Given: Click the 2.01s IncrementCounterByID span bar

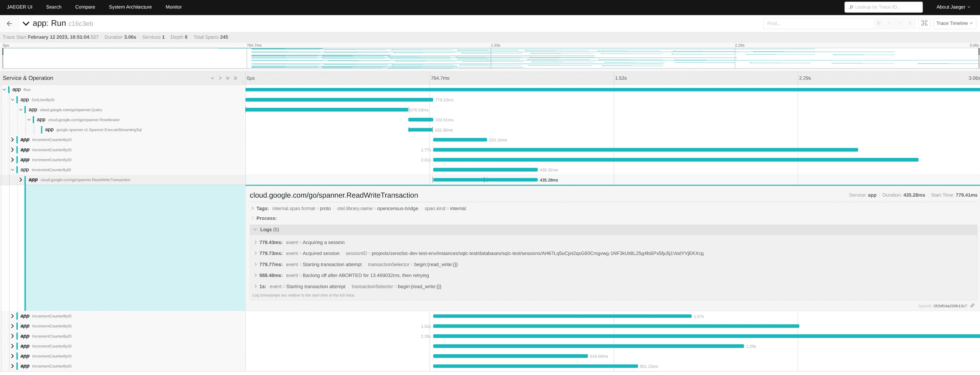Looking at the screenshot, I should click(x=675, y=160).
